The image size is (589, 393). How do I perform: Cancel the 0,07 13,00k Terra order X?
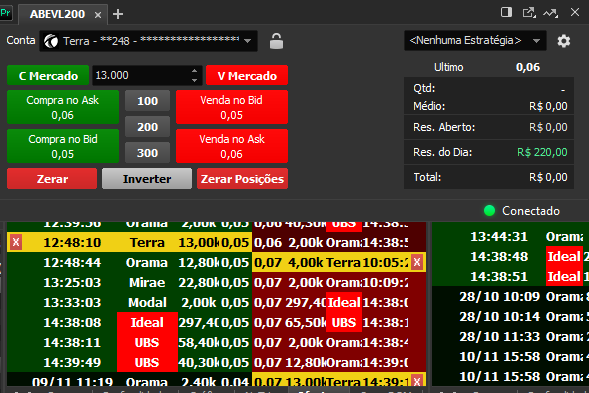417,381
